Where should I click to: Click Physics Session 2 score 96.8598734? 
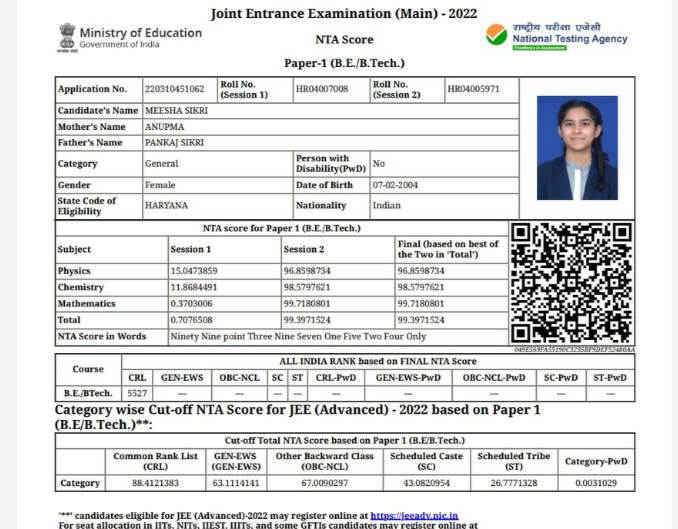point(307,271)
